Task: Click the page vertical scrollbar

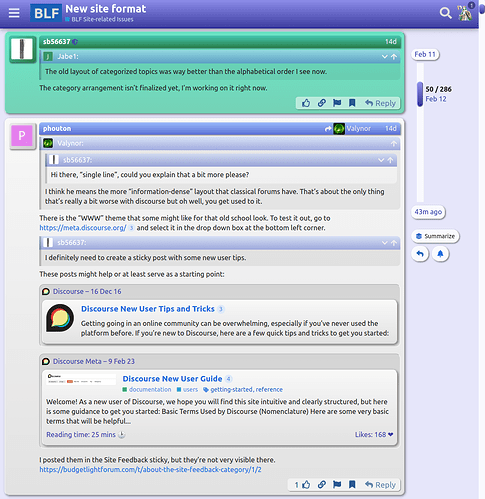Action: pos(482,8)
